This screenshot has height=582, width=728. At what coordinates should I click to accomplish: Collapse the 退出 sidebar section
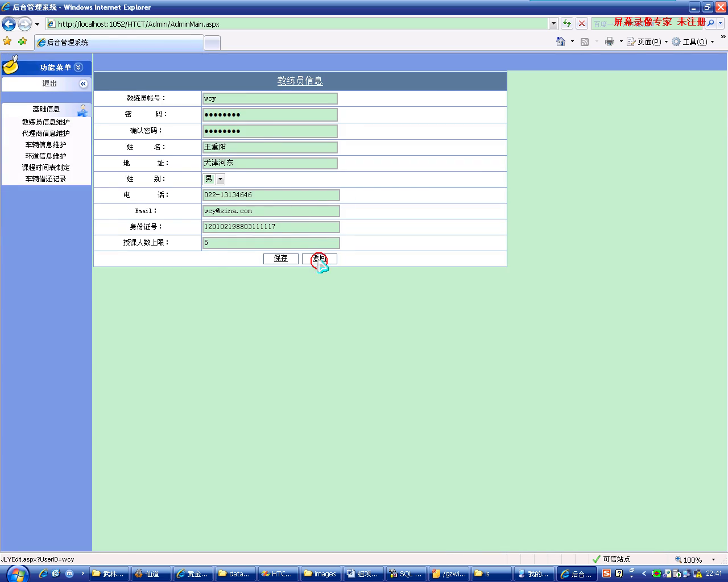83,84
